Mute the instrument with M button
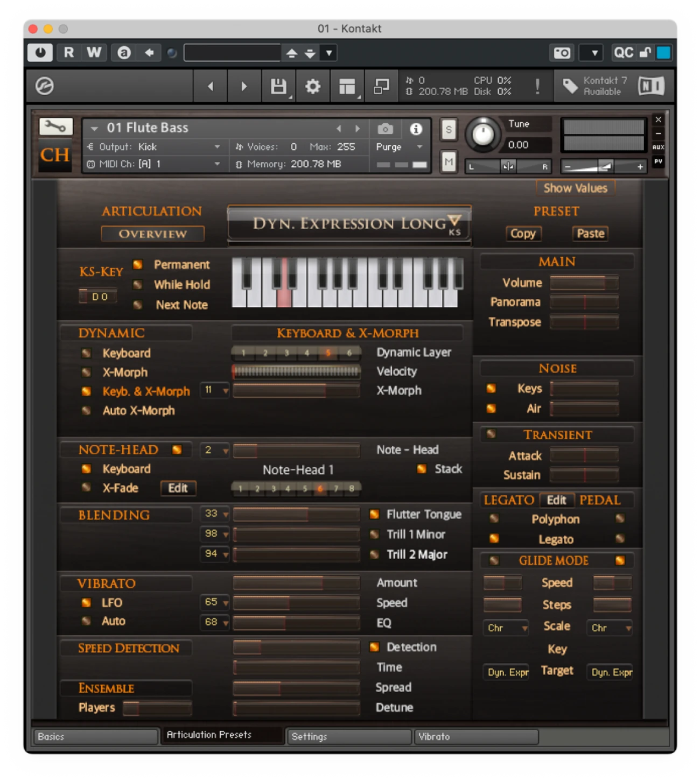 (x=449, y=161)
